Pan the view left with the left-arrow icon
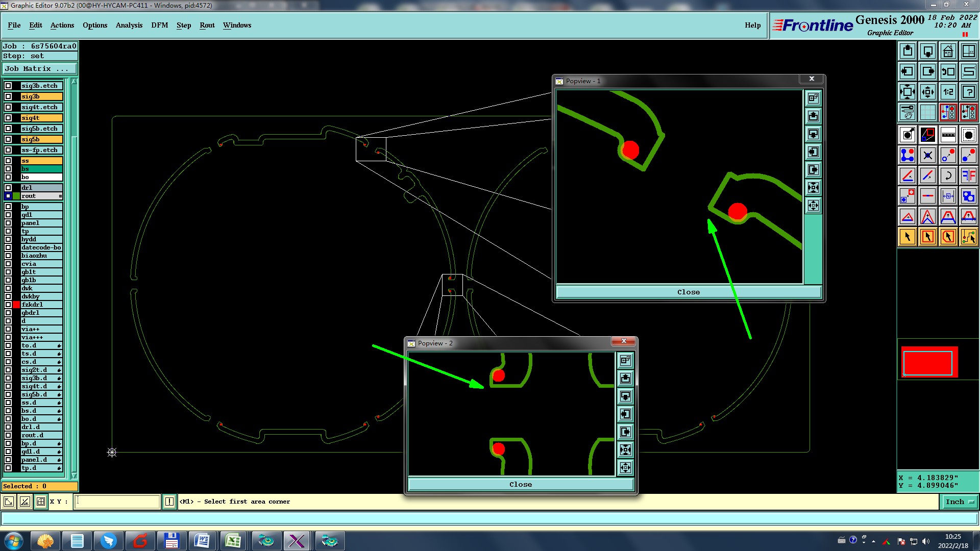The width and height of the screenshot is (980, 551). click(x=908, y=71)
